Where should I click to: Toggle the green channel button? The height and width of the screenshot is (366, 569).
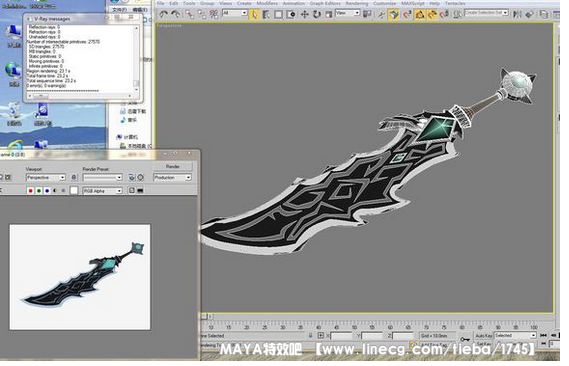39,191
